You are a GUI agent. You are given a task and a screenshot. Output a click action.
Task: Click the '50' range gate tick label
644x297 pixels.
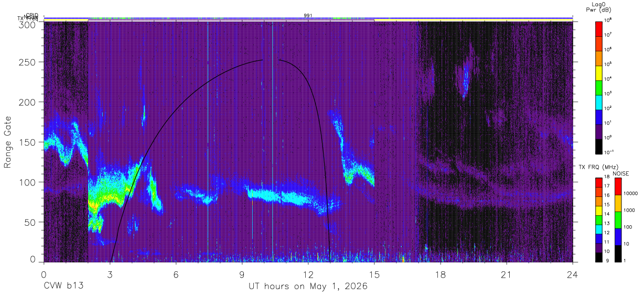click(31, 222)
